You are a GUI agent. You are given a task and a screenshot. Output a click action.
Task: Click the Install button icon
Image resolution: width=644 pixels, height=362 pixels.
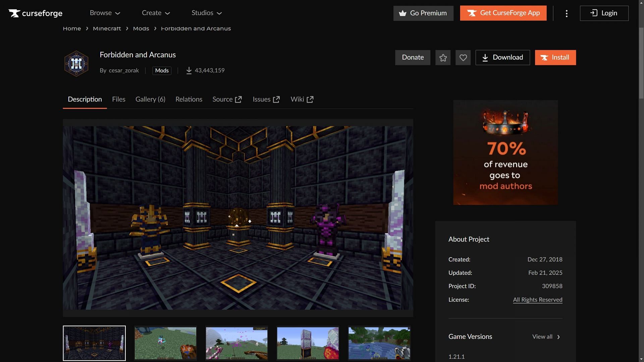(x=545, y=57)
